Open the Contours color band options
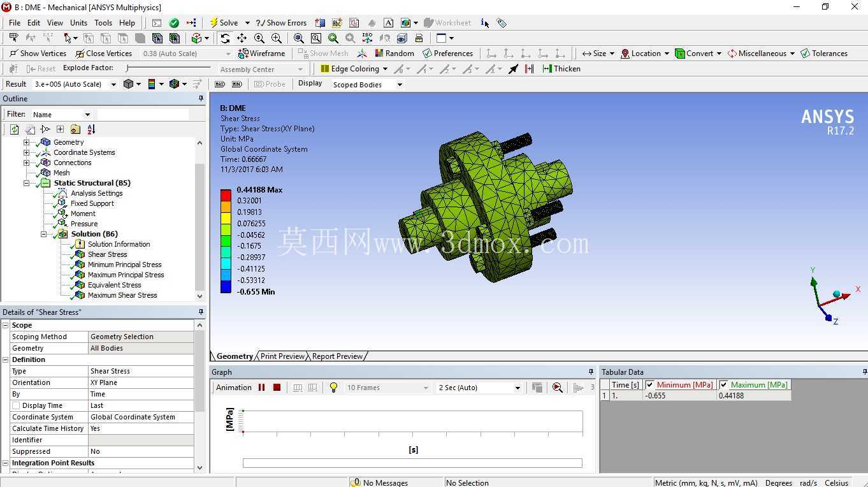The image size is (868, 487). pyautogui.click(x=152, y=84)
